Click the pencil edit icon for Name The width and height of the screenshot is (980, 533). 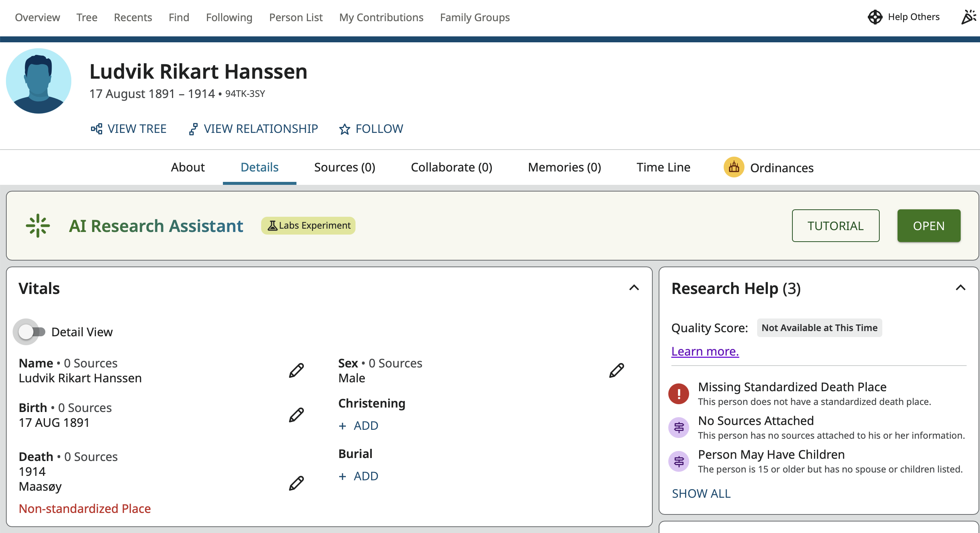(x=296, y=370)
